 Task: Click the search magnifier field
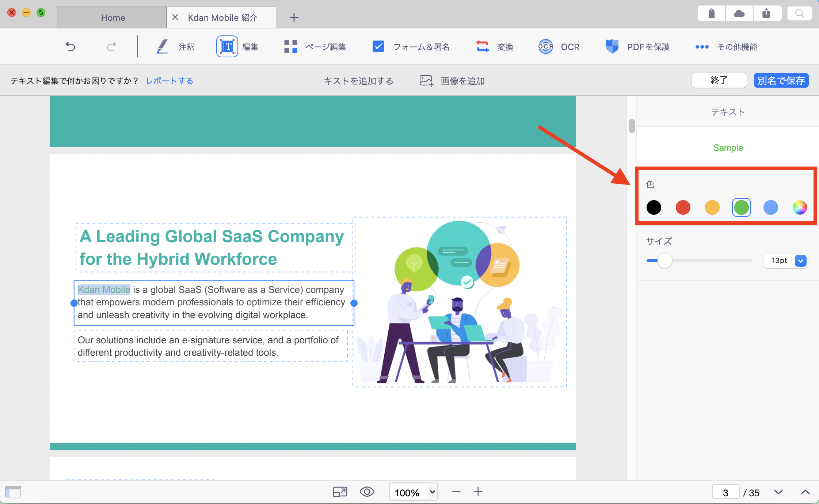click(x=799, y=14)
